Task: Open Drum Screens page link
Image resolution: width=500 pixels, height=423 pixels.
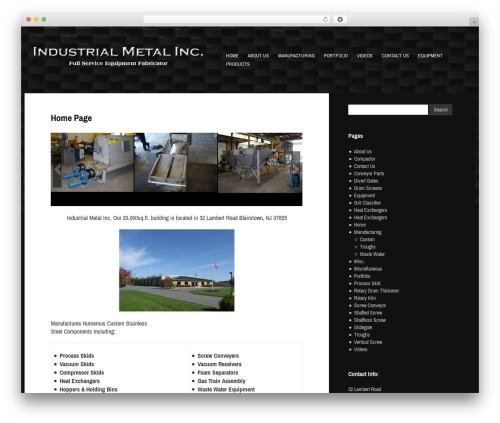Action: 368,188
